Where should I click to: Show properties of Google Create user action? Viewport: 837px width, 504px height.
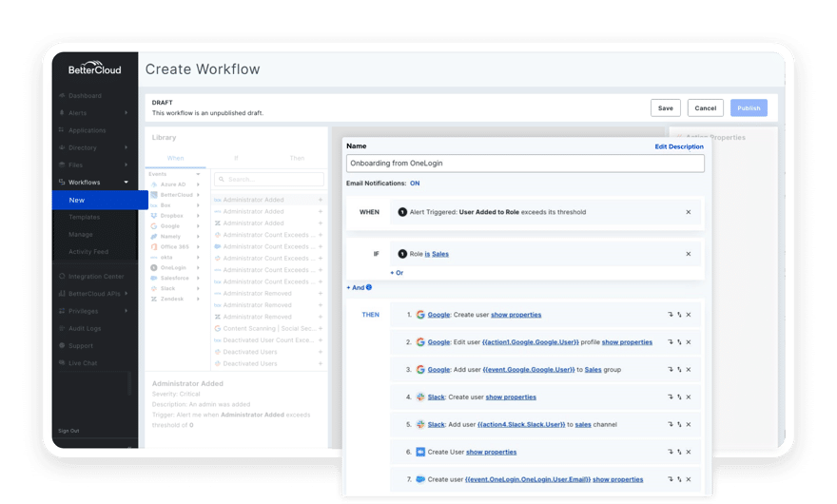coord(516,315)
